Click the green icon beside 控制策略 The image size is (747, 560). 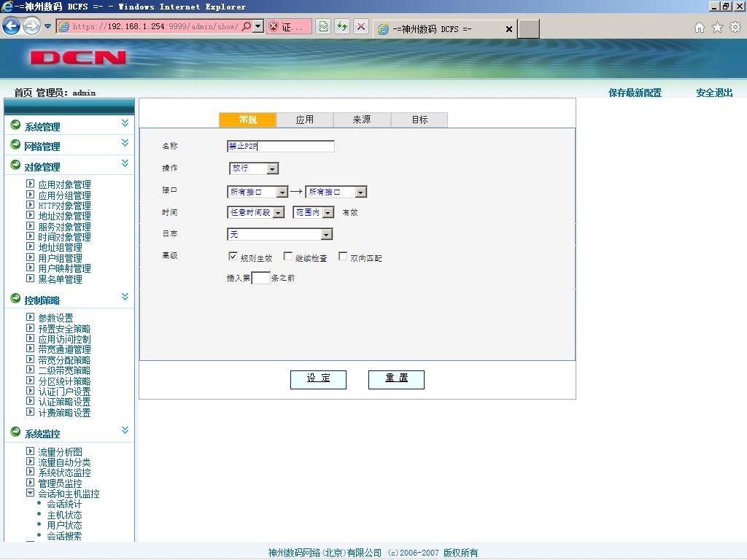pyautogui.click(x=16, y=298)
